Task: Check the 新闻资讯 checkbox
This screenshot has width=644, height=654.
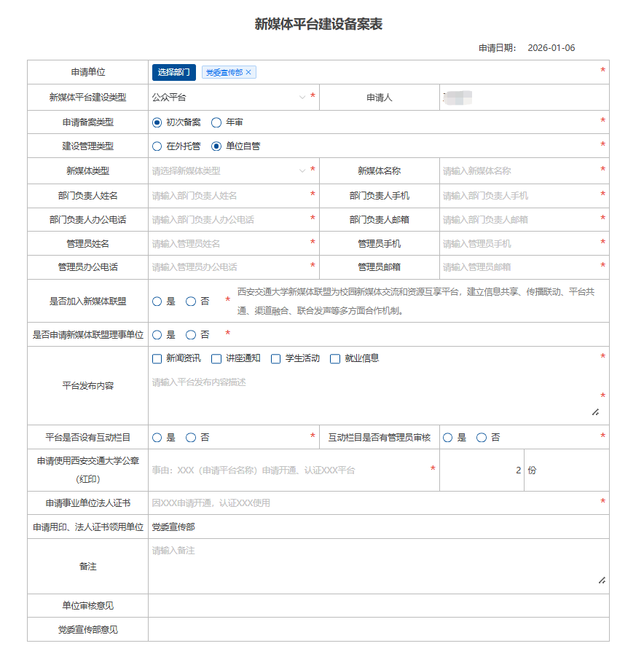Action: point(157,359)
